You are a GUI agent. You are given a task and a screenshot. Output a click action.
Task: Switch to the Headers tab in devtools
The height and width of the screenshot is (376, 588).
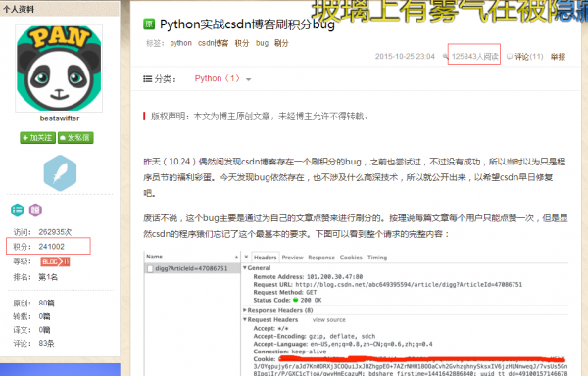click(x=266, y=258)
